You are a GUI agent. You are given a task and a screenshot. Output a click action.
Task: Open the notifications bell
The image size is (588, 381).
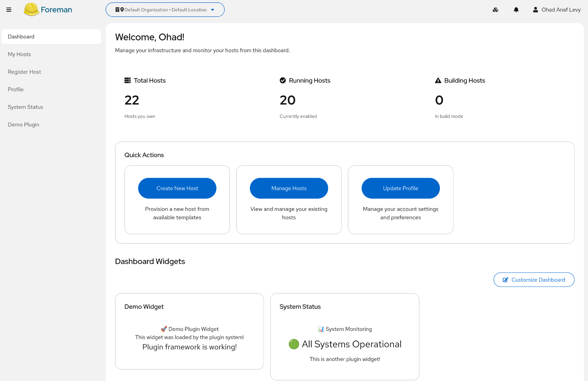click(x=516, y=10)
